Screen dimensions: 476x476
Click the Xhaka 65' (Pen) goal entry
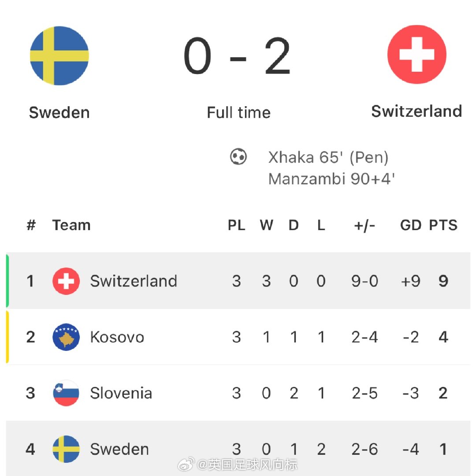point(328,157)
